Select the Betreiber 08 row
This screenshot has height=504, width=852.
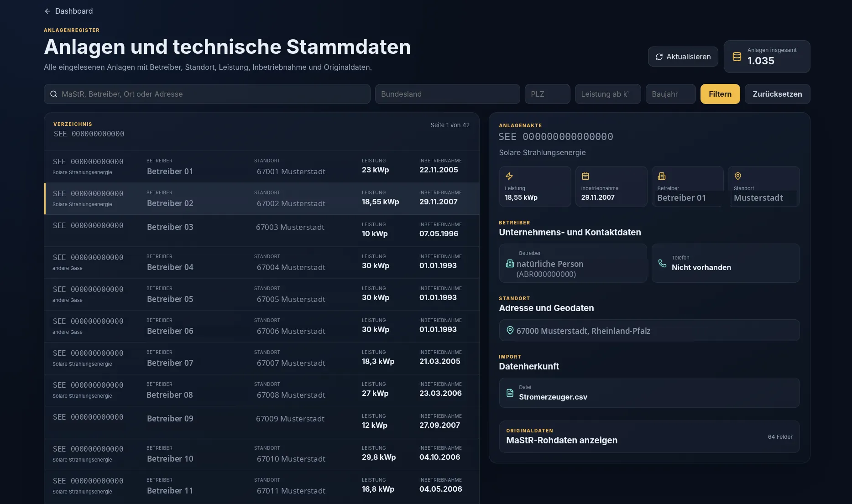[x=261, y=390]
